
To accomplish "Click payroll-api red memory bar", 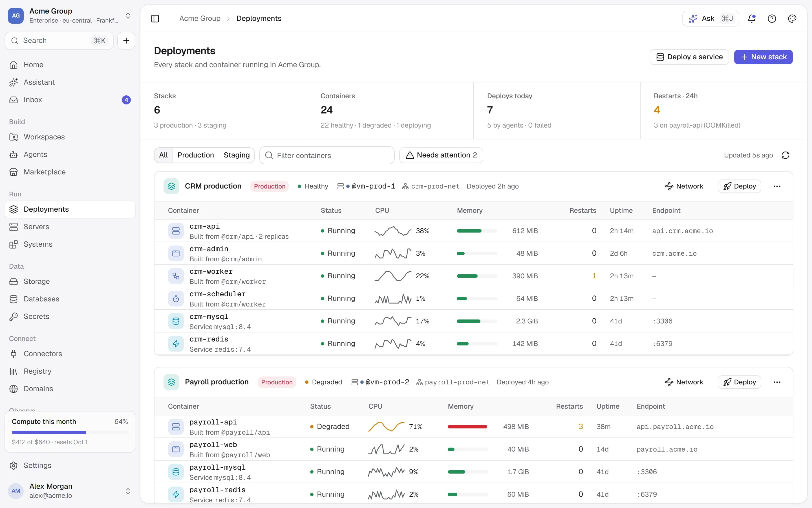I will pyautogui.click(x=467, y=427).
